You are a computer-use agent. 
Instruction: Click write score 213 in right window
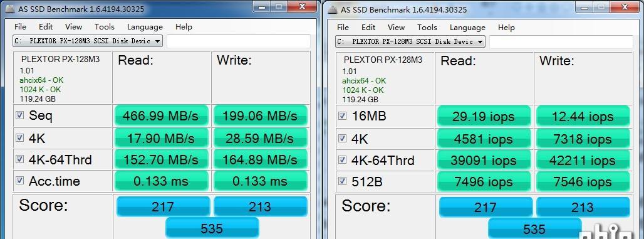pyautogui.click(x=583, y=207)
